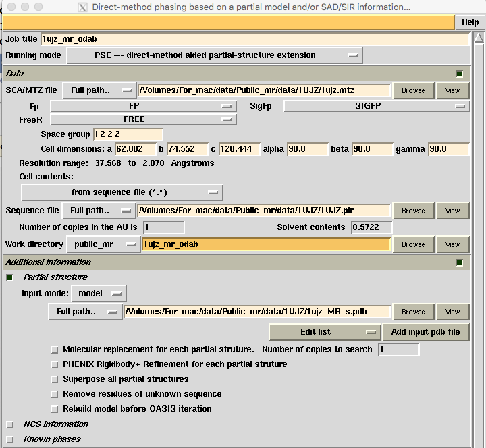Enable Molecular replacement for each partial structure

coord(54,350)
